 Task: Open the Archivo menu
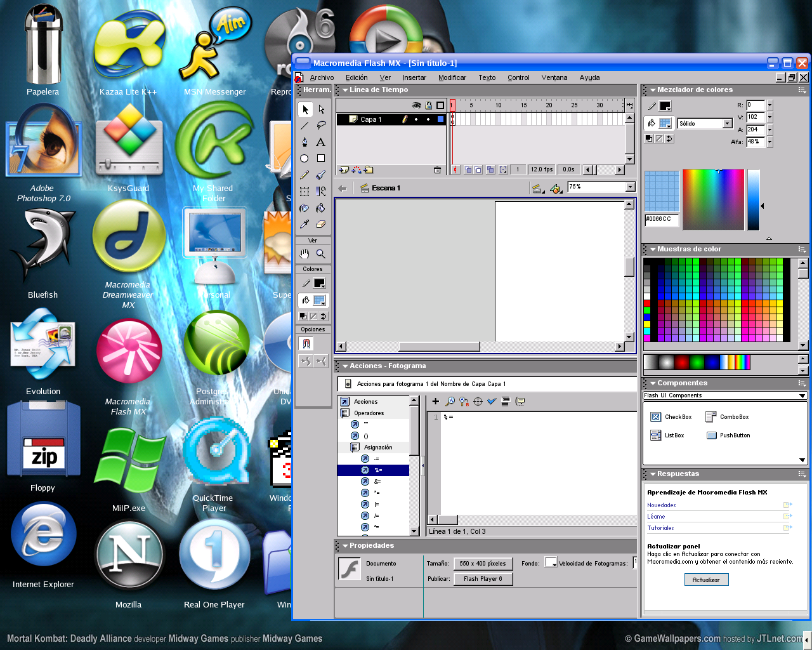click(x=322, y=77)
